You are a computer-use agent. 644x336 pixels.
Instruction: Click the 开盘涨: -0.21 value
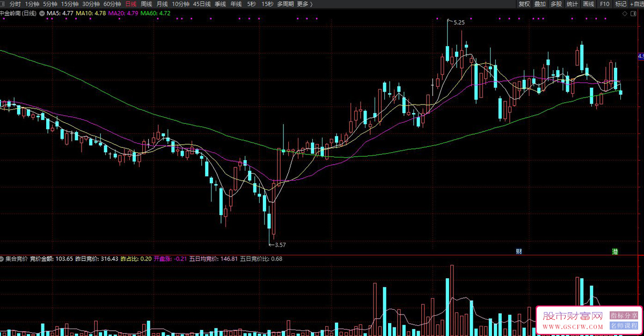pos(171,259)
